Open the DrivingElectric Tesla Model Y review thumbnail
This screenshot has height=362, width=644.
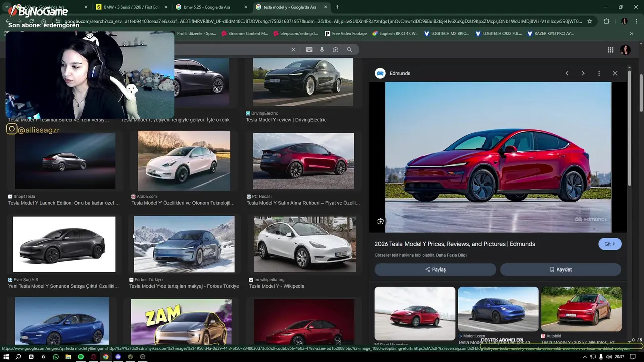(x=303, y=82)
